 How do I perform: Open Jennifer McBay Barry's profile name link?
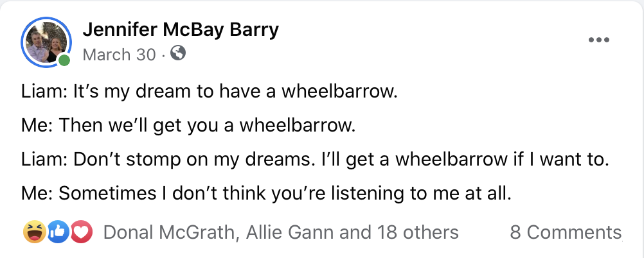(x=181, y=30)
